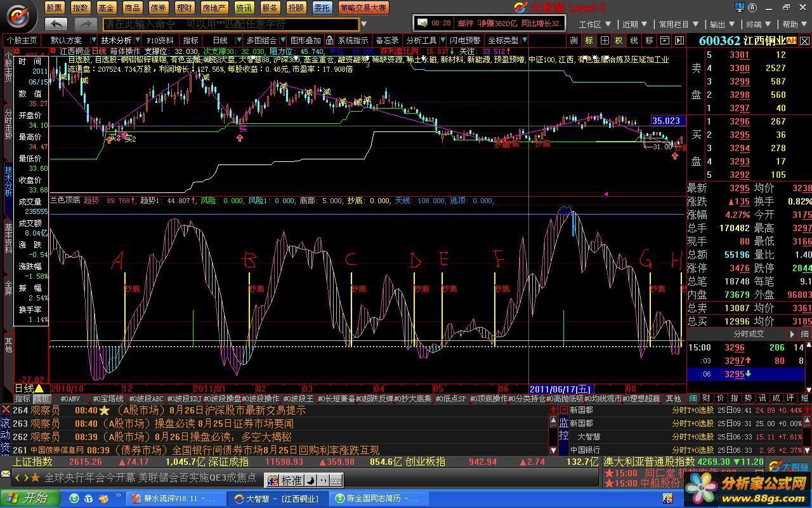
Task: Open F10资料 toolbar item
Action: pyautogui.click(x=160, y=40)
